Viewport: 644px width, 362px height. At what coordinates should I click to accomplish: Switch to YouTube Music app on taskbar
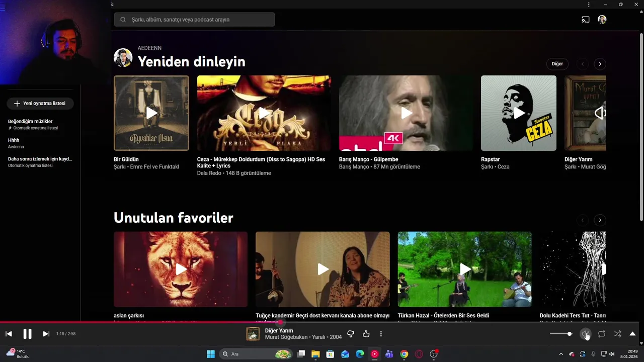tap(374, 354)
